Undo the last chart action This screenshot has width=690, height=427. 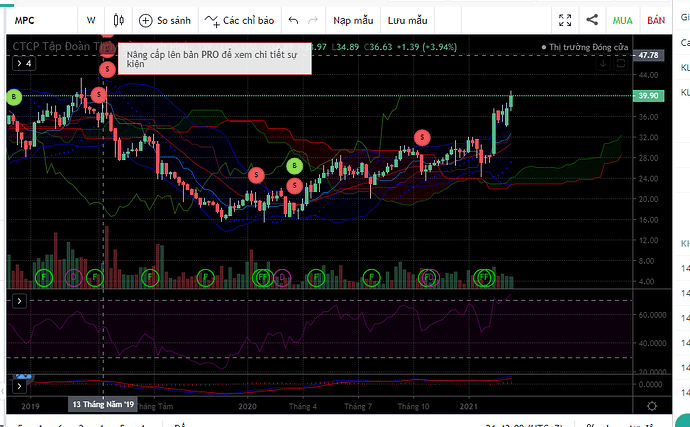[x=293, y=20]
